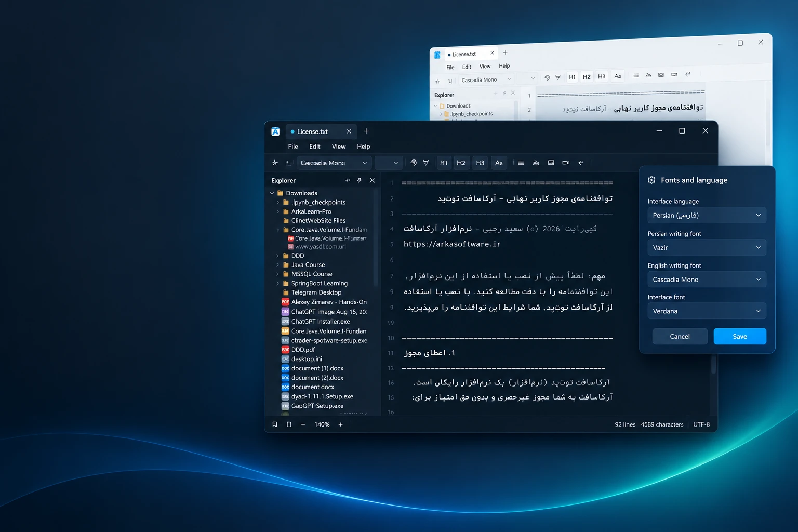Click the https://arkasoftware.ir link in the editor
Image resolution: width=798 pixels, height=532 pixels.
point(452,244)
